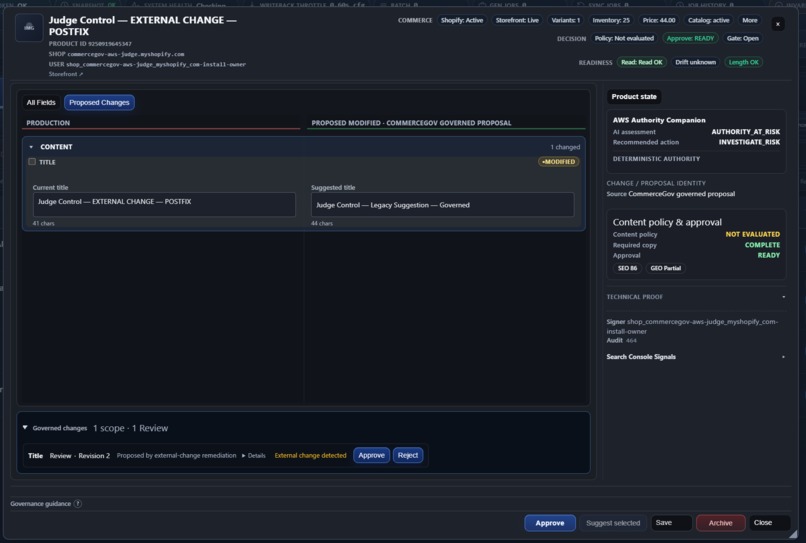Click the Suggest selected button

point(613,523)
